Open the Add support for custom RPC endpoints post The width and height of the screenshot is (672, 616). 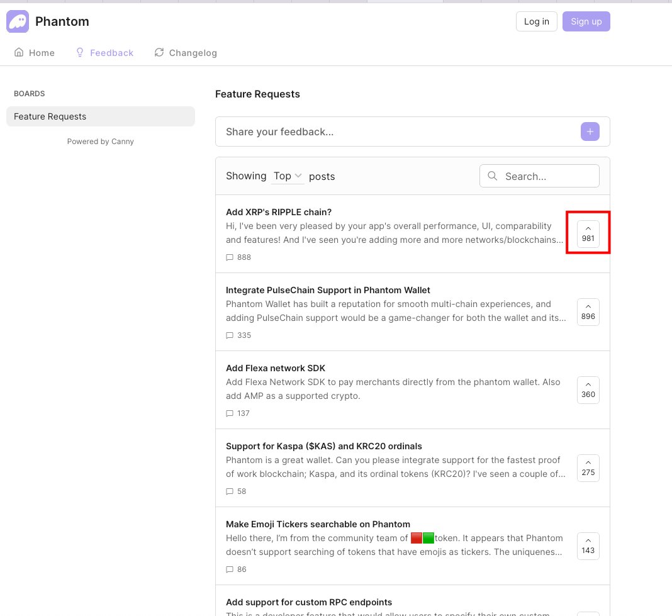click(309, 602)
